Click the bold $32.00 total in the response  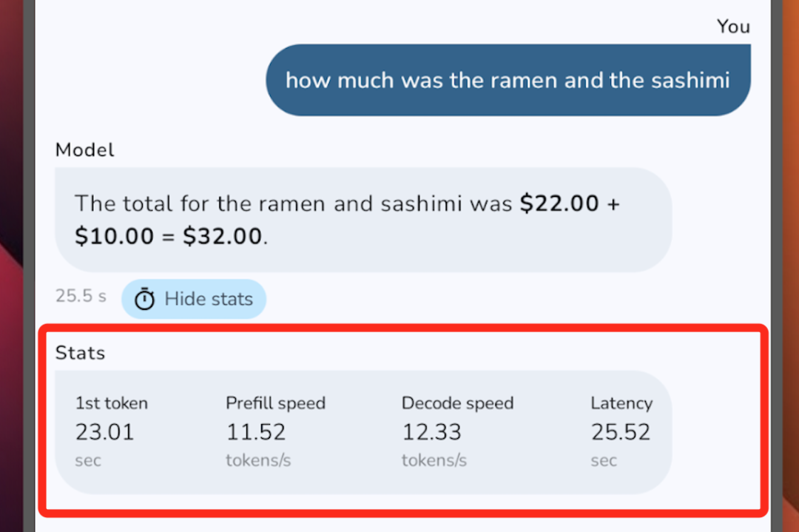(222, 236)
